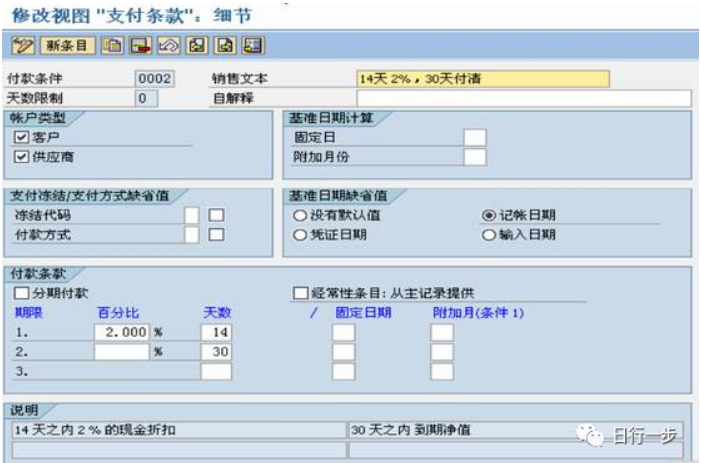Click the 销售文本 yellow input field

483,79
